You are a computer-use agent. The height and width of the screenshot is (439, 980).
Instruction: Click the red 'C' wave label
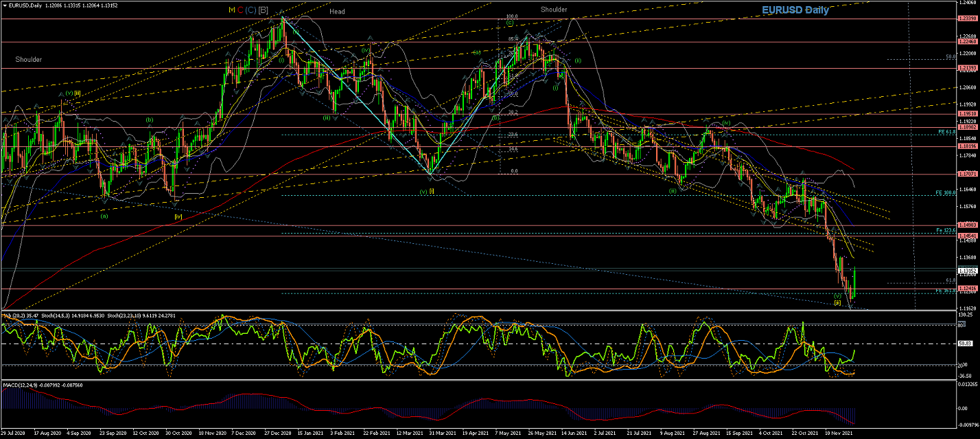coord(240,10)
